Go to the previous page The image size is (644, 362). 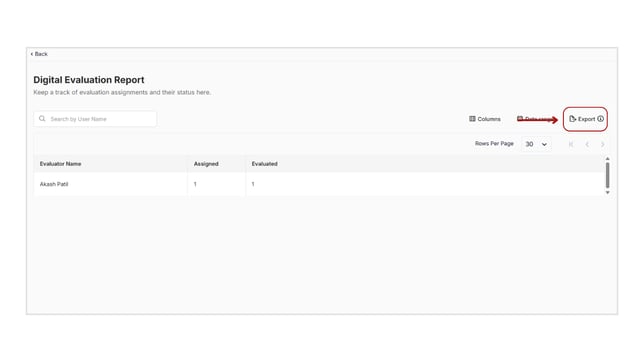point(587,144)
